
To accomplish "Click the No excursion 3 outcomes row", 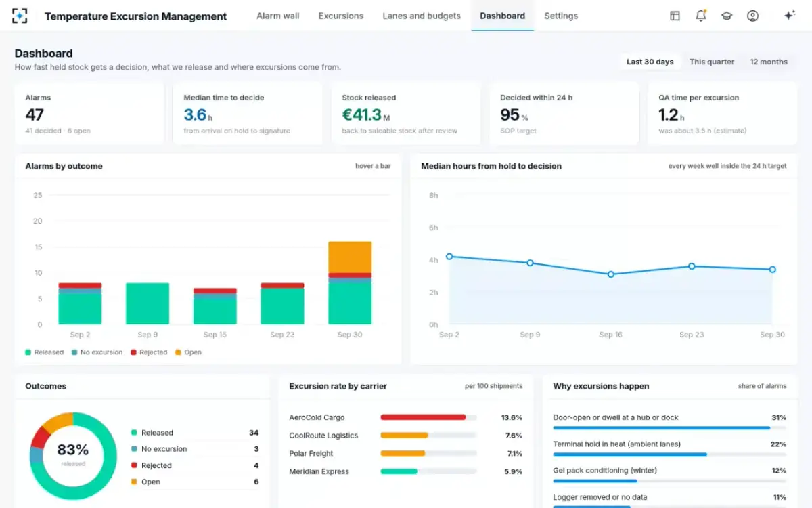I will click(x=195, y=449).
